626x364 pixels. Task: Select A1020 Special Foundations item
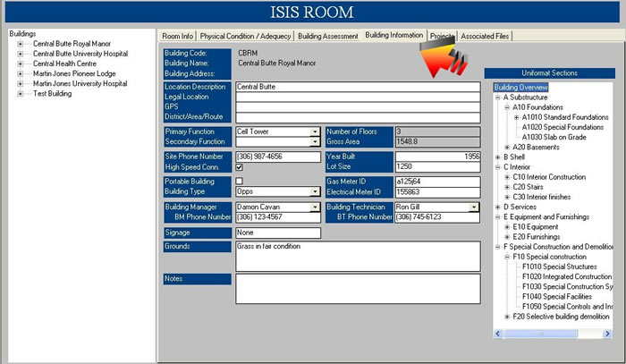[563, 127]
